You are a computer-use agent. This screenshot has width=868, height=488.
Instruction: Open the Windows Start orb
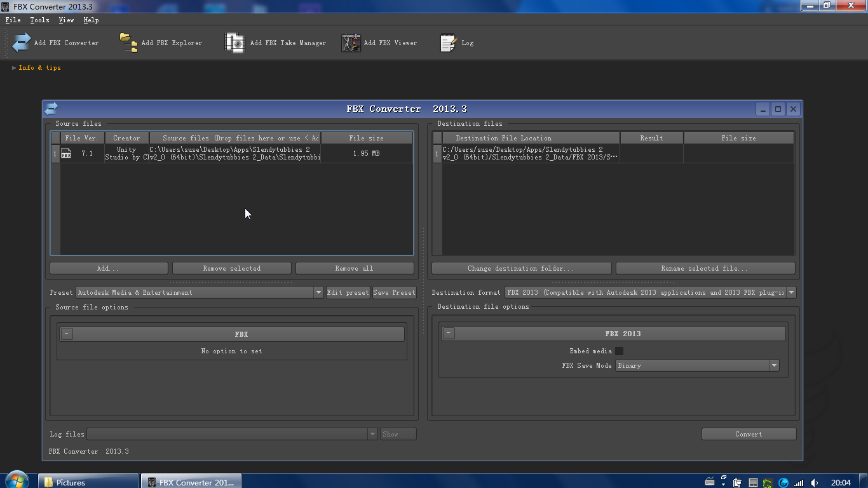17,481
